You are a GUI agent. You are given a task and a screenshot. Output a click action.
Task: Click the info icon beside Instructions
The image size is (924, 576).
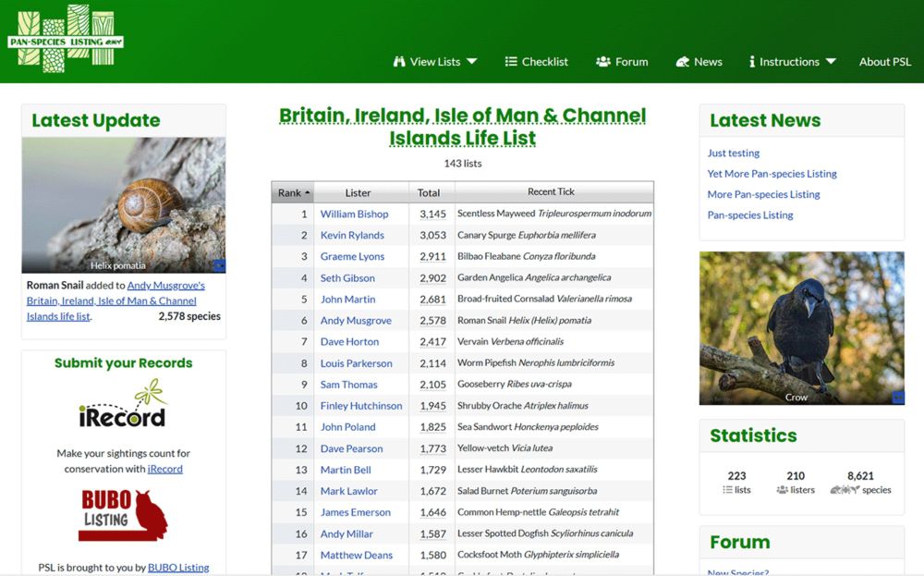[x=752, y=61]
